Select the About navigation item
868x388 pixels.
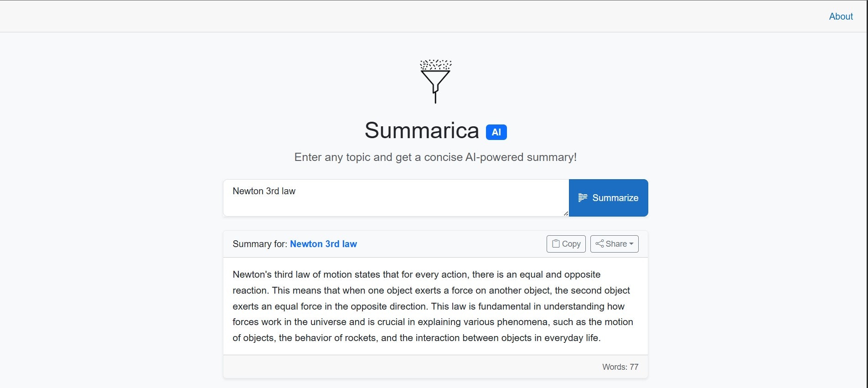coord(841,16)
